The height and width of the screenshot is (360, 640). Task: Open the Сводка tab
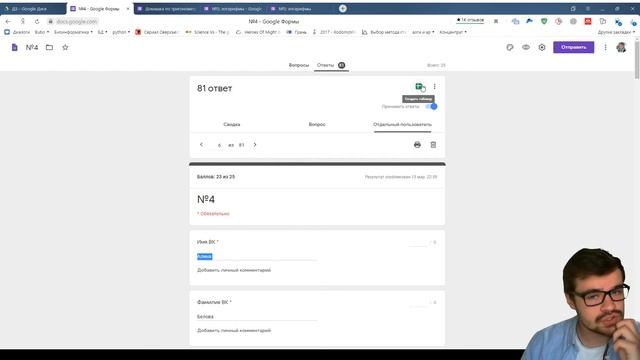231,124
